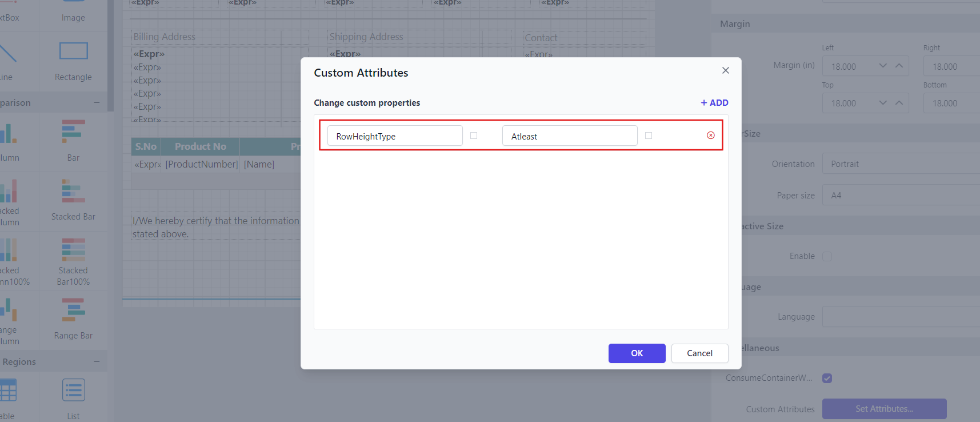
Task: Edit the Right margin 18.000 field
Action: point(951,66)
